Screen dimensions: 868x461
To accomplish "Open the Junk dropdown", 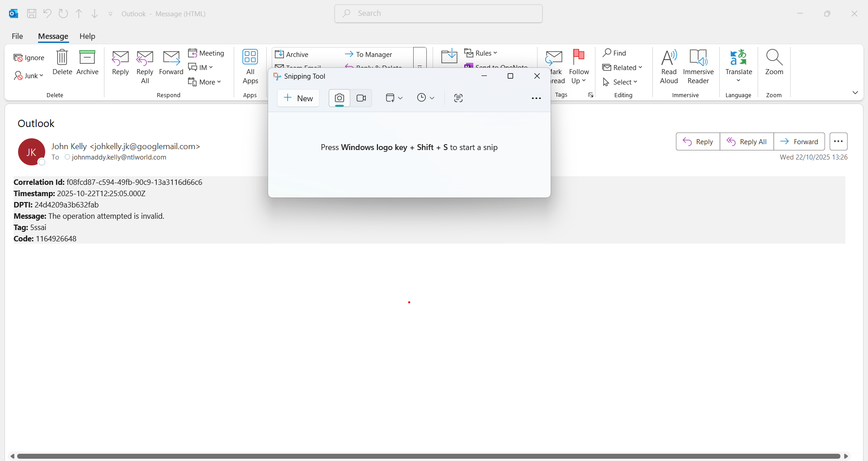I will [28, 76].
